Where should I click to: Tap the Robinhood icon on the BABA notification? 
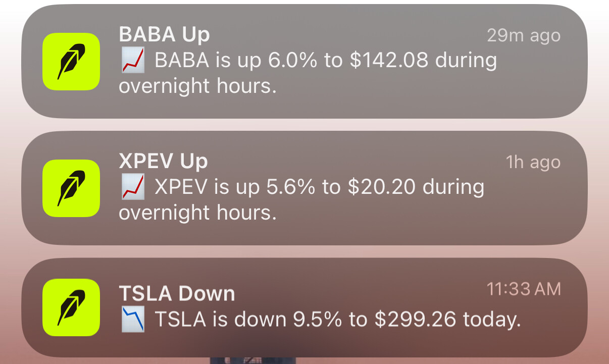point(71,62)
